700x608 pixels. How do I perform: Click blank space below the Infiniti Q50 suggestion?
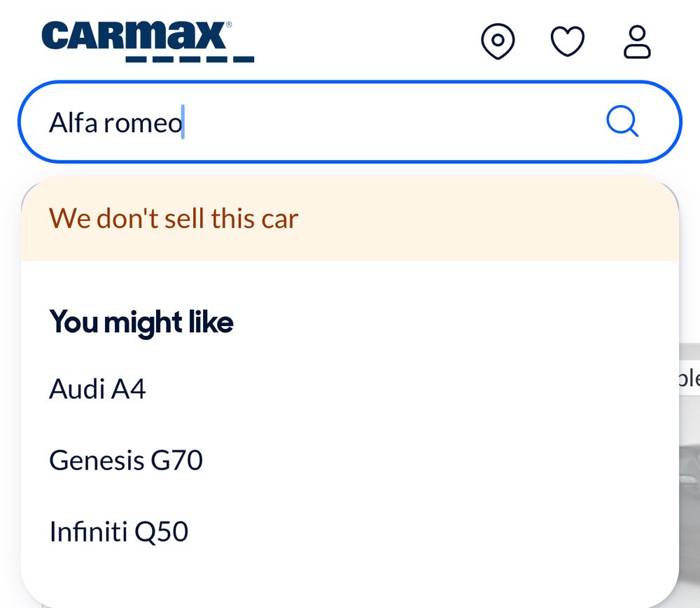pos(280,570)
